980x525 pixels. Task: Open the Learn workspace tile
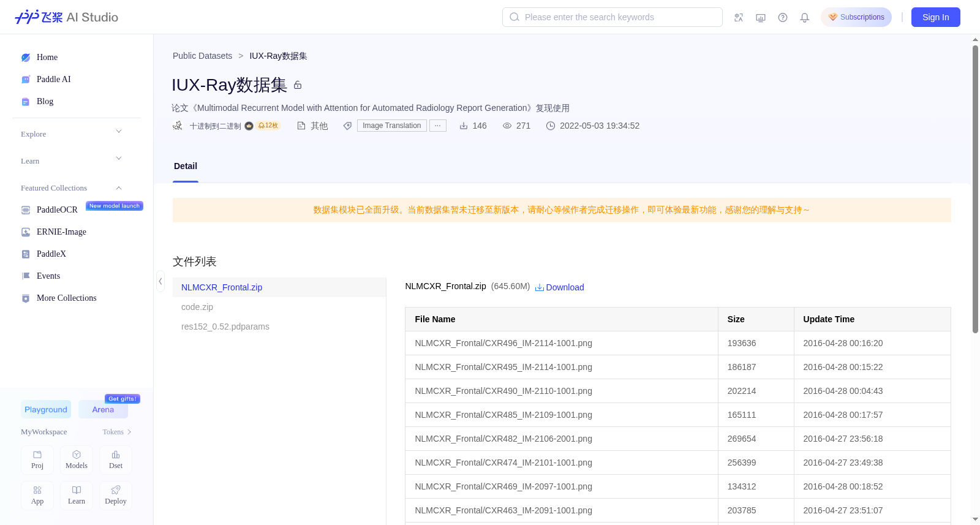77,496
